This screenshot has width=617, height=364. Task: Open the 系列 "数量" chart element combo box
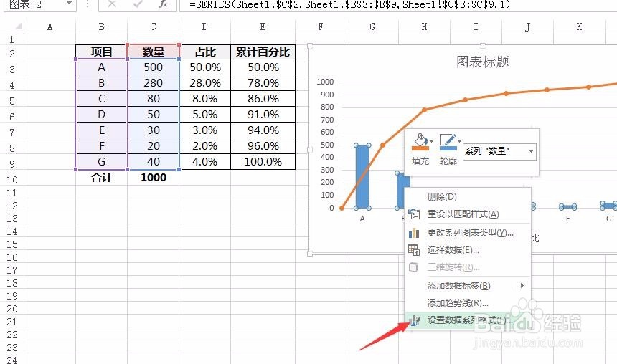click(499, 151)
